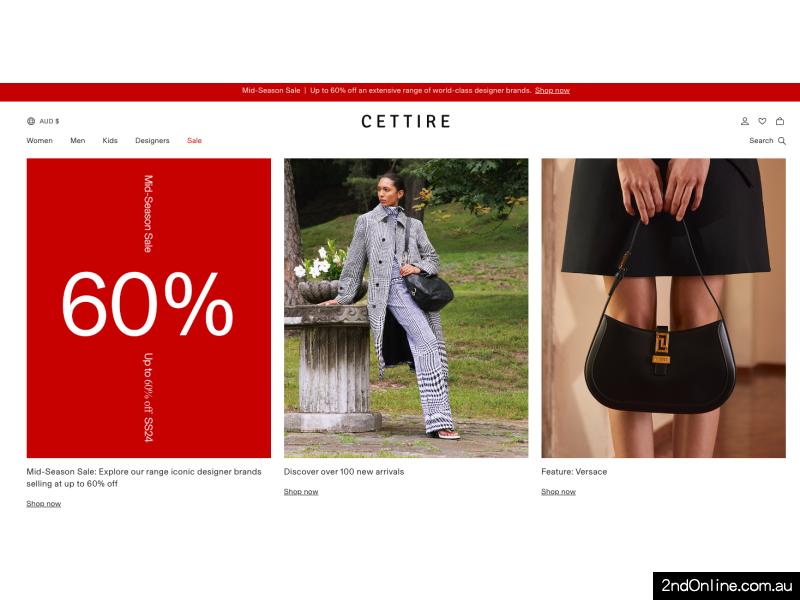Open the Men menu

click(78, 141)
